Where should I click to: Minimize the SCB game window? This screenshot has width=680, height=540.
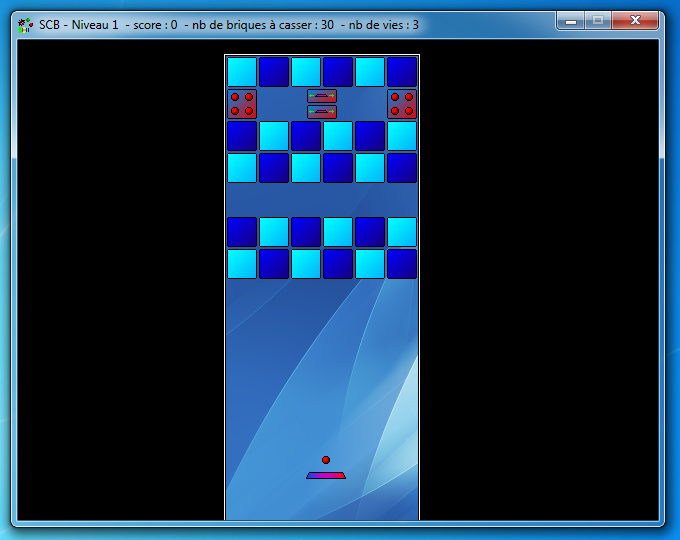[571, 20]
